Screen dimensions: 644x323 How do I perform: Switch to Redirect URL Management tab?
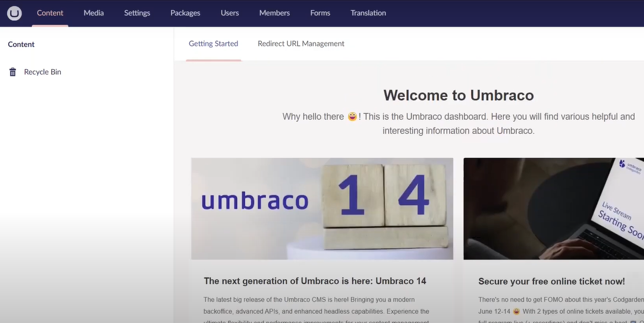pos(301,44)
